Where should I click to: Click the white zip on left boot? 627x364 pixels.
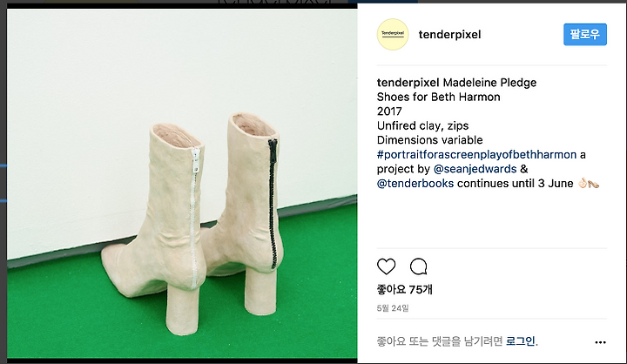[194, 218]
